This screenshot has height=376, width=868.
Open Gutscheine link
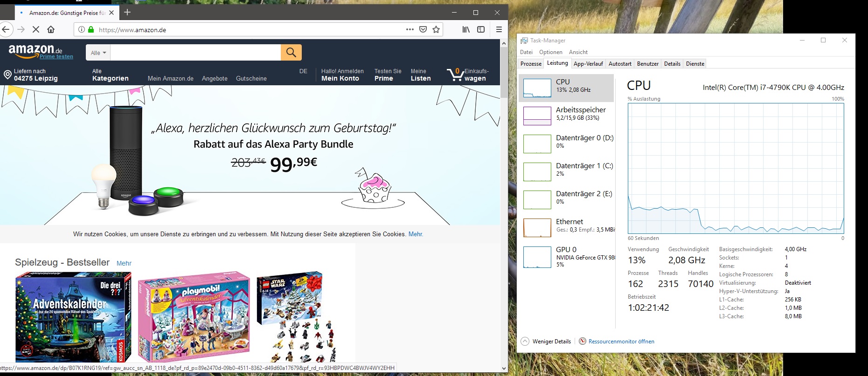pyautogui.click(x=251, y=78)
